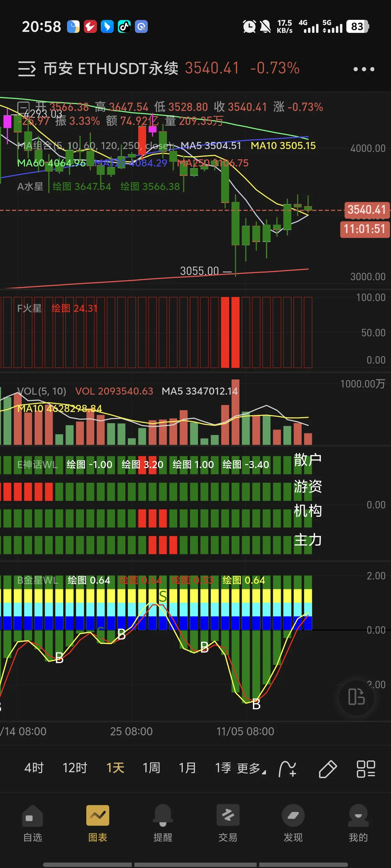
Task: Tap the MA5 3347012.14 volume value
Action: [200, 391]
